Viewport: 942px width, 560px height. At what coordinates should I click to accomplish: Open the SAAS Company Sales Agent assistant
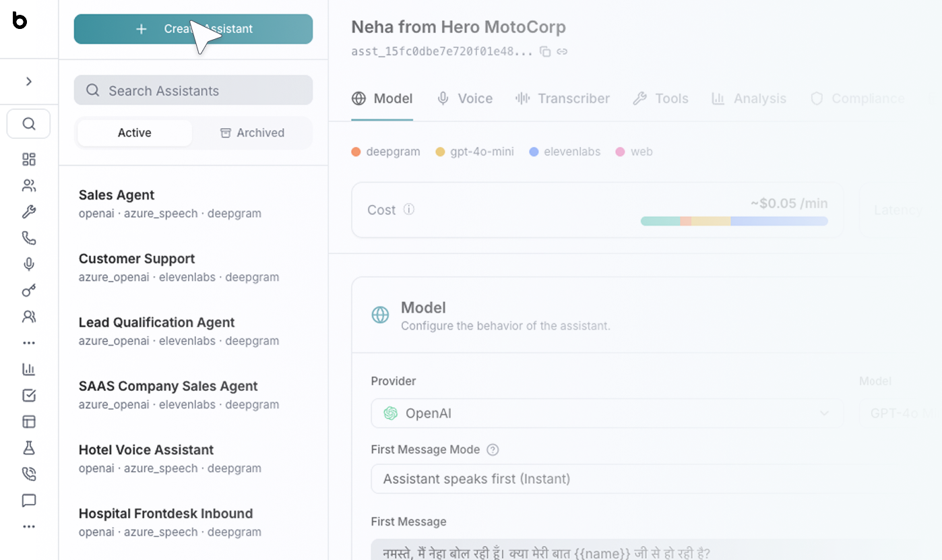pos(193,395)
